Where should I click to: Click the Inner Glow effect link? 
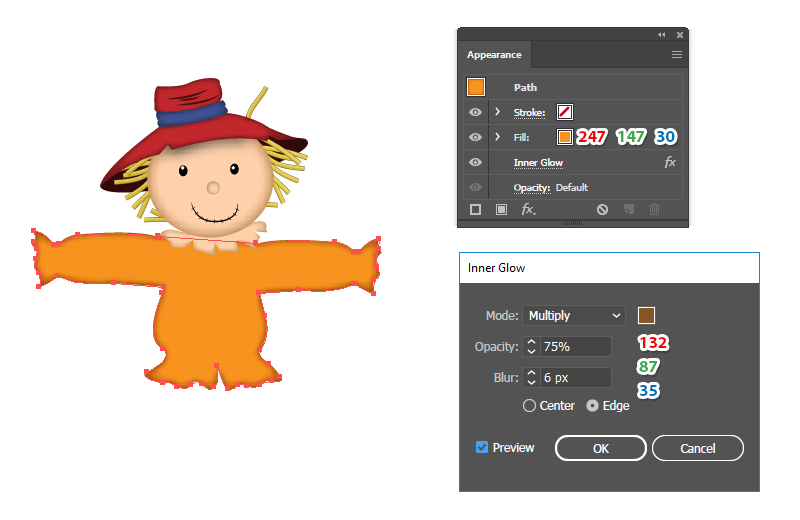[538, 162]
